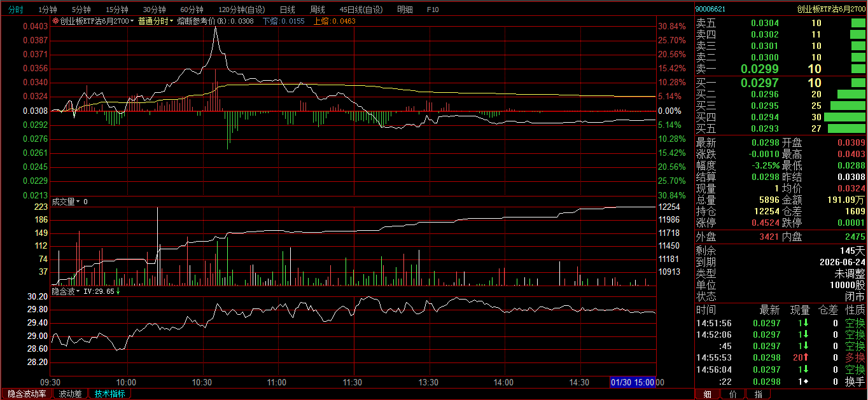Switch to the 指 tab in the right panel

tap(758, 394)
